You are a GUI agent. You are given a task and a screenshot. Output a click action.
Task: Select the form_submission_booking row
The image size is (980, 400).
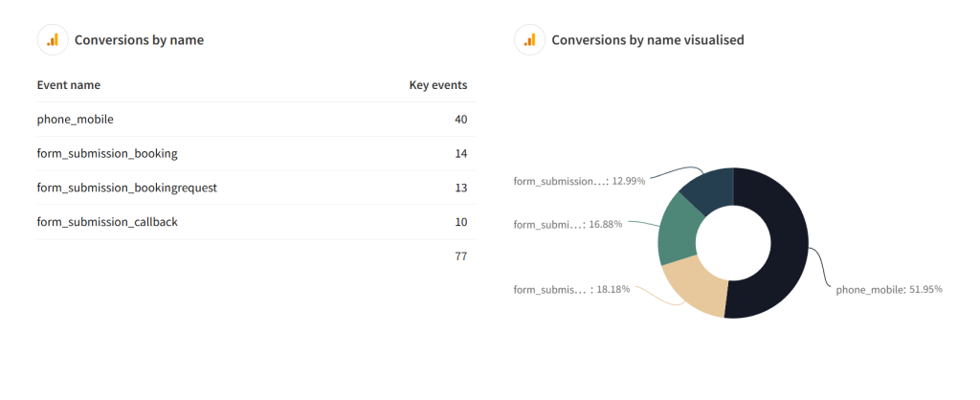coord(256,154)
